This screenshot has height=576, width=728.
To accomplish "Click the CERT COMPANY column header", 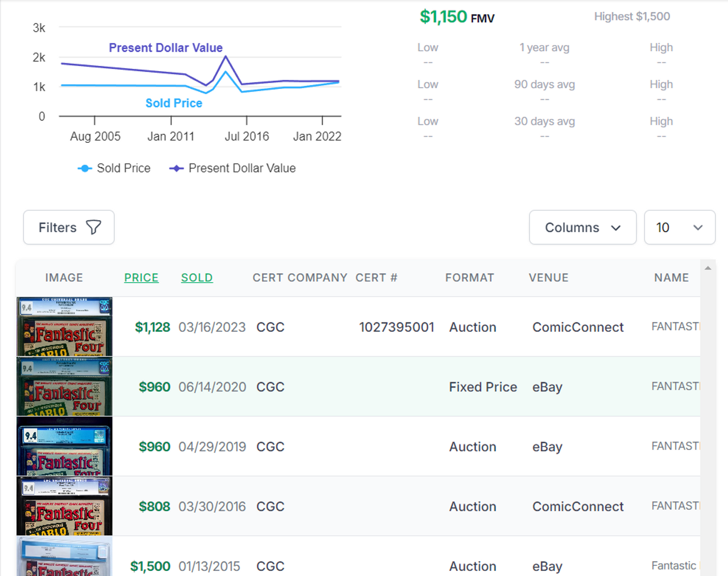I will point(300,278).
